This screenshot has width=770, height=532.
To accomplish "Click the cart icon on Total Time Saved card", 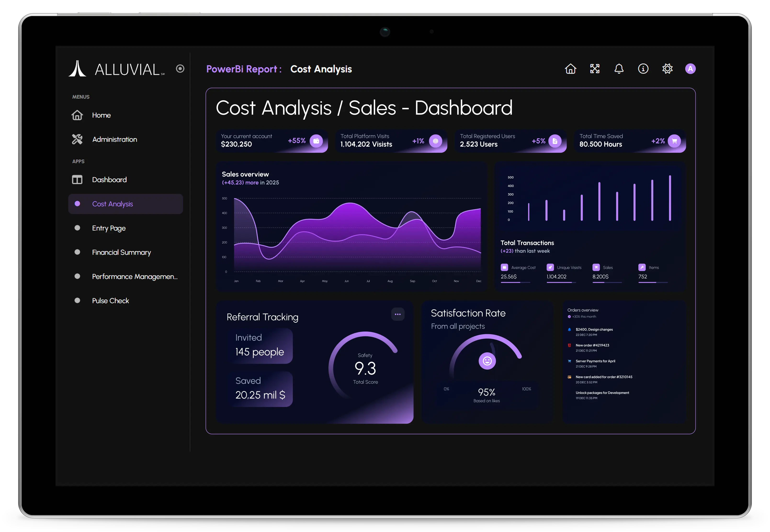I will click(674, 141).
